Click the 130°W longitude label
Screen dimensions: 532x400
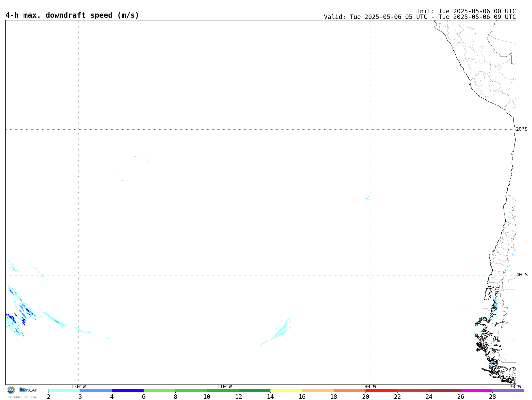tap(79, 387)
